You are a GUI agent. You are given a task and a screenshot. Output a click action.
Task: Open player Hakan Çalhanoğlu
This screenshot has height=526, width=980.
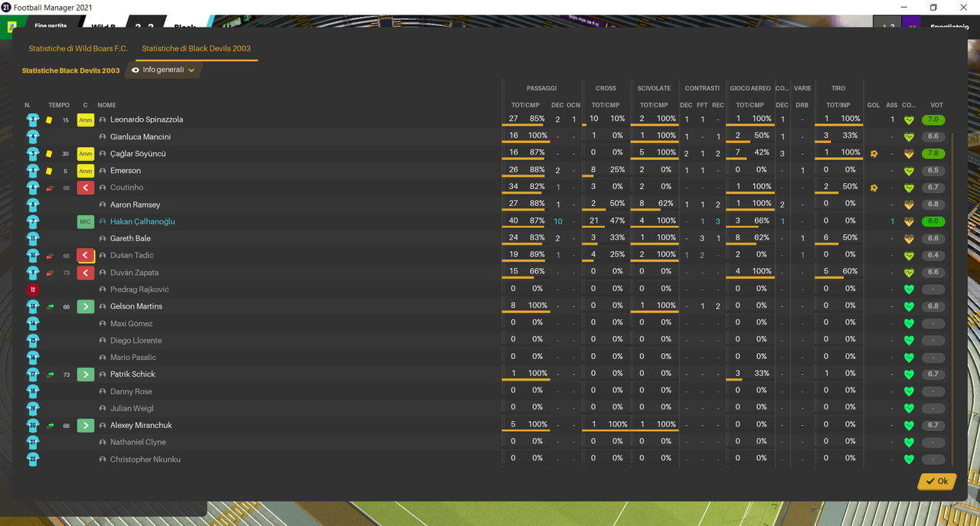pos(142,222)
